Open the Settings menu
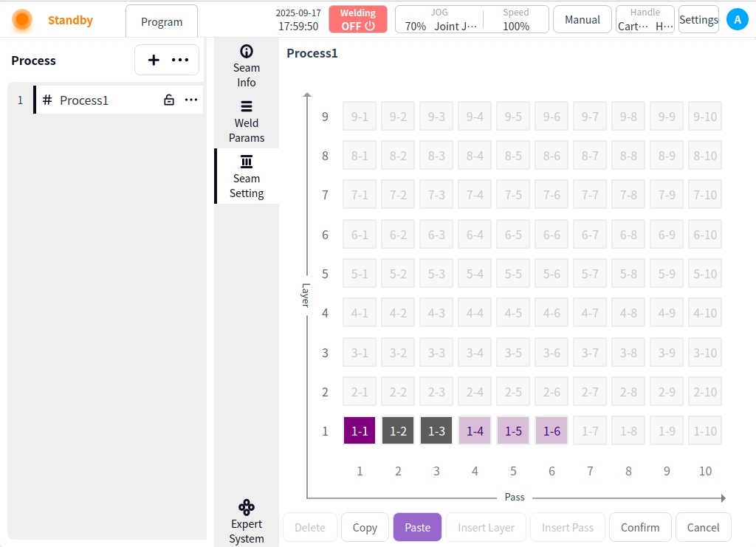This screenshot has width=756, height=547. tap(698, 20)
